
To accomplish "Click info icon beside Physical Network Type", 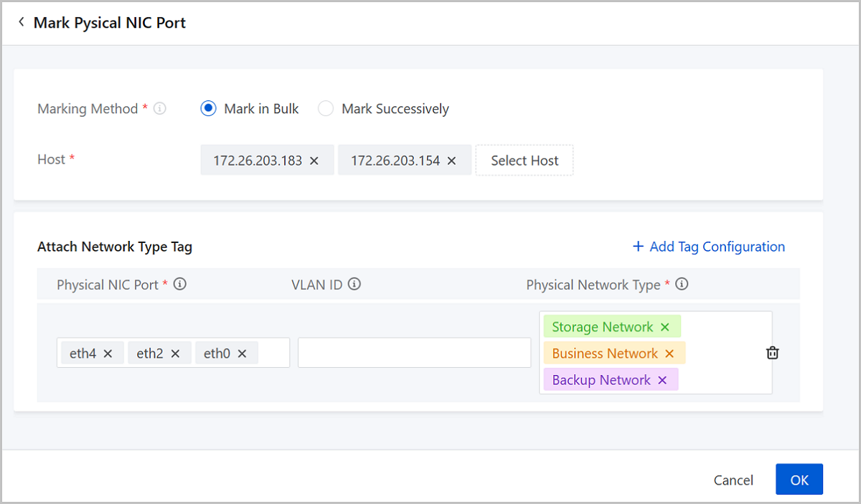I will pos(682,285).
